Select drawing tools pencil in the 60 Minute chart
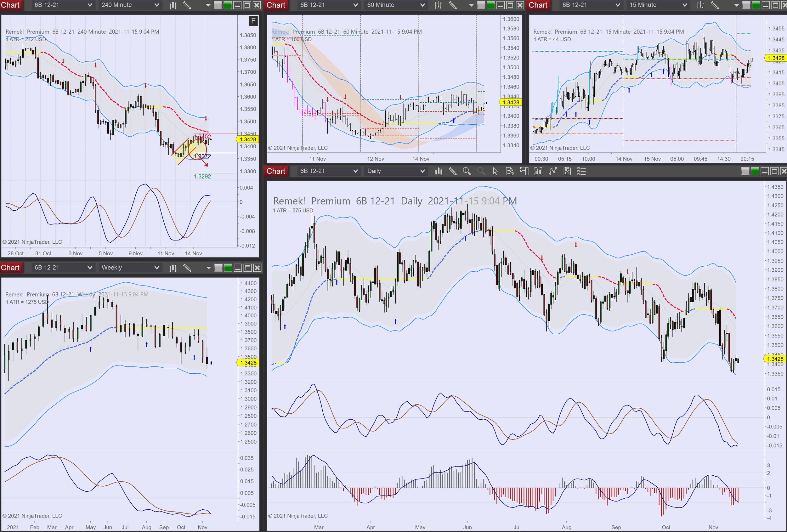Viewport: 787px width, 532px height. 453,5
